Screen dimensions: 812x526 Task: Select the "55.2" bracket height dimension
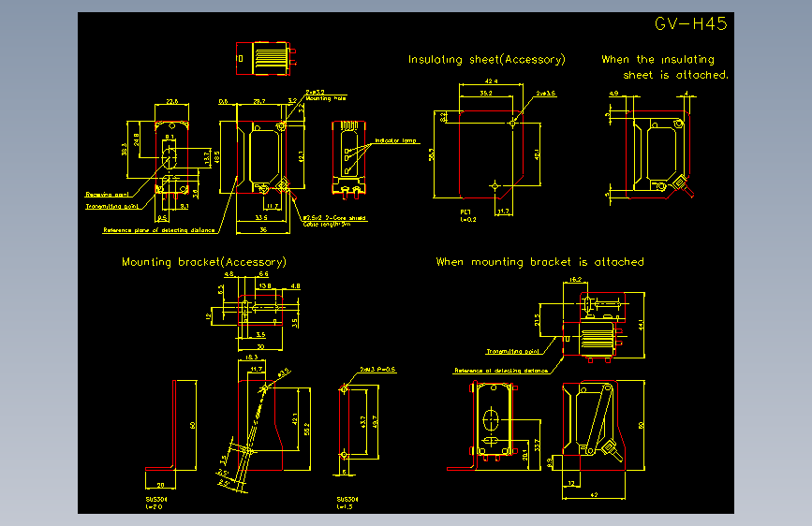307,429
